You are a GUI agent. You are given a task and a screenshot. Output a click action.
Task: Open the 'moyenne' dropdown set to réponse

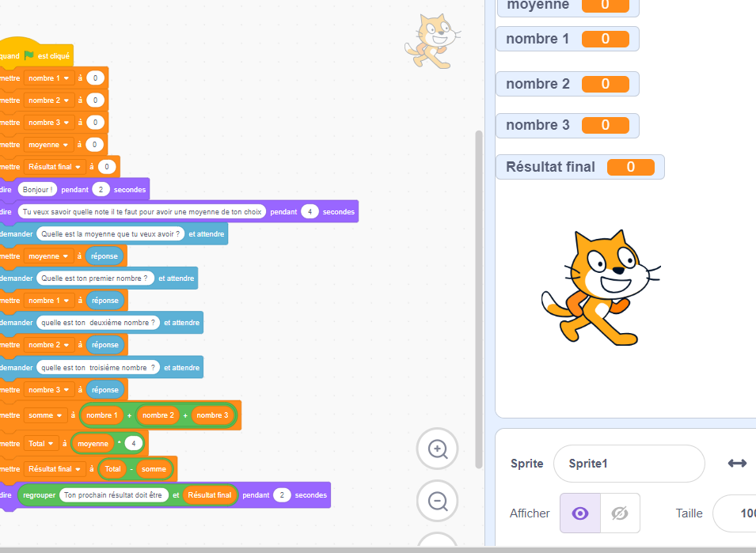point(49,256)
